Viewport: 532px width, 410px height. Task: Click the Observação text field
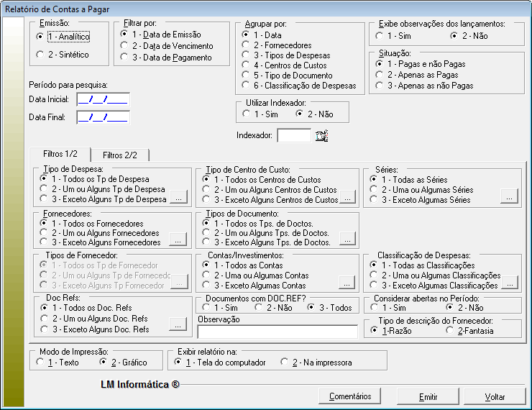277,332
